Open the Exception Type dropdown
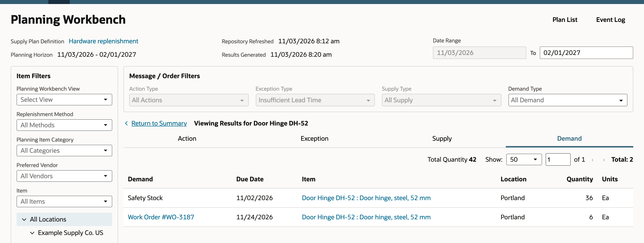 [x=315, y=100]
